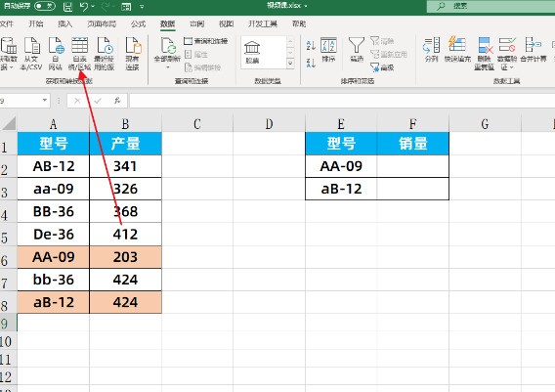Click the Text to Columns icon
The image size is (555, 392).
pyautogui.click(x=431, y=45)
